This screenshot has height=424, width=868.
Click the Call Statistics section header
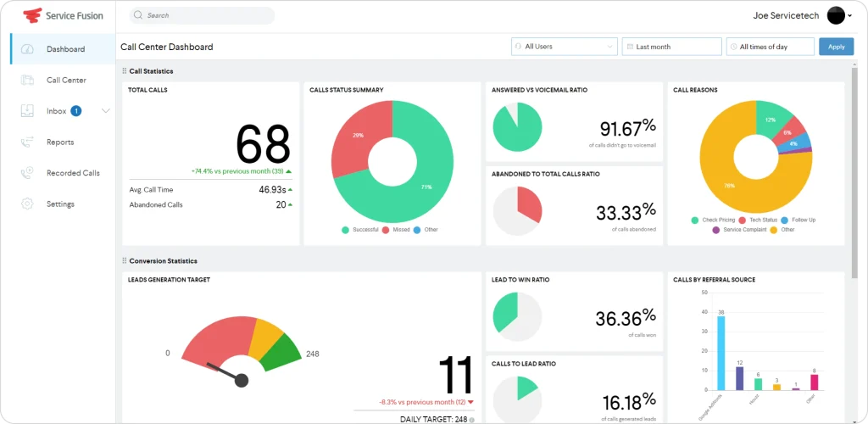(151, 71)
